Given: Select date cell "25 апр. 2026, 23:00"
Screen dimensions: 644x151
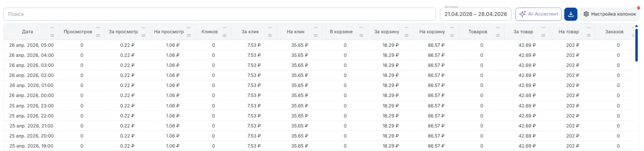Looking at the screenshot, I should (x=31, y=105).
